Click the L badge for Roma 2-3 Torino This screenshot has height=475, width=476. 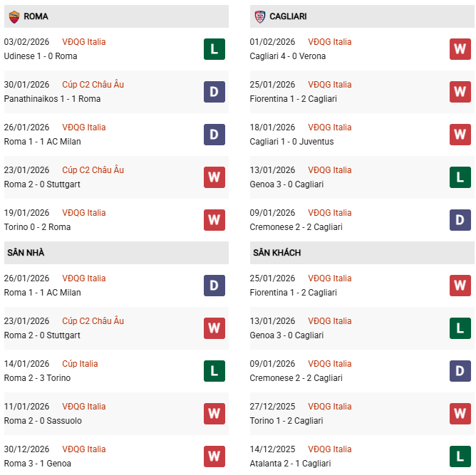tap(214, 371)
